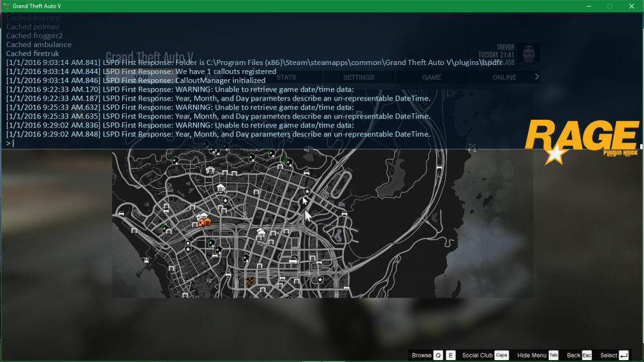The image size is (644, 362).
Task: Open the STATS tab
Action: [x=286, y=77]
